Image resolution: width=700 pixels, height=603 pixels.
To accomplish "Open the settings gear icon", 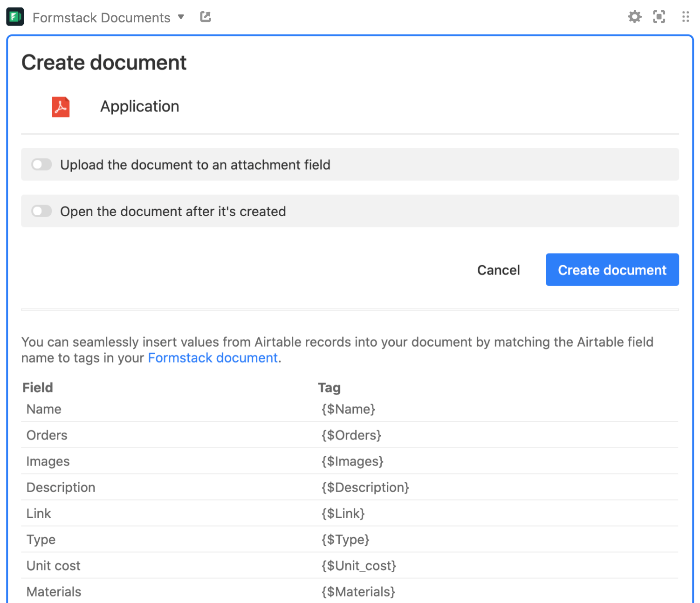I will click(x=634, y=17).
